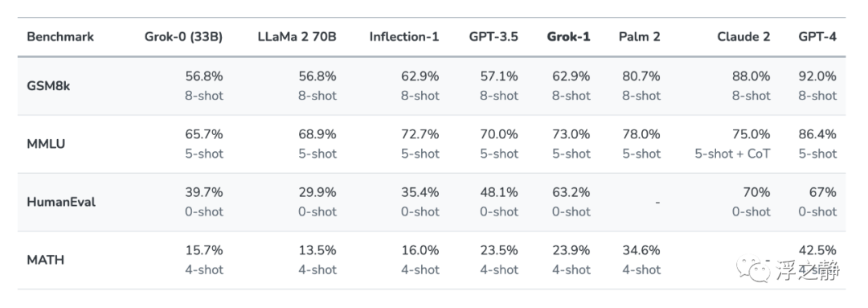
Task: Click Palm 2's 34.6% MATH score
Action: [x=641, y=250]
